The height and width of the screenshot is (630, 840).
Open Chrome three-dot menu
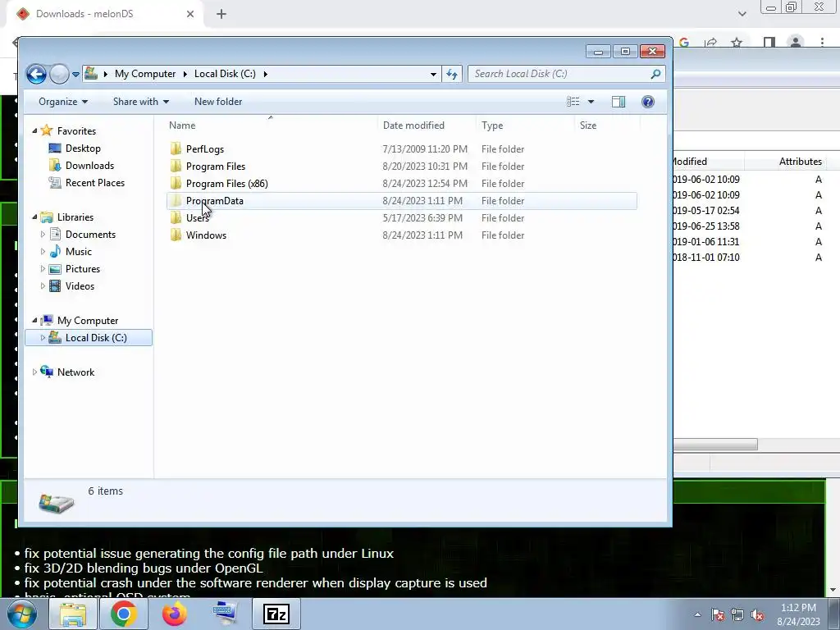[x=822, y=43]
